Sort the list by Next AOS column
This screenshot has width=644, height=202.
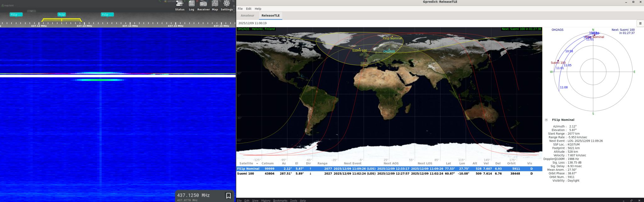pos(391,163)
